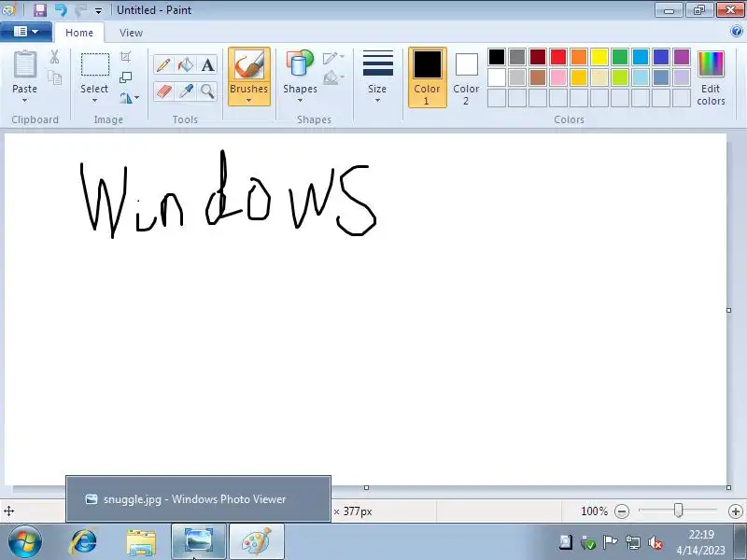Screen dimensions: 747x560
Task: Click the muted volume tray icon
Action: [x=656, y=542]
